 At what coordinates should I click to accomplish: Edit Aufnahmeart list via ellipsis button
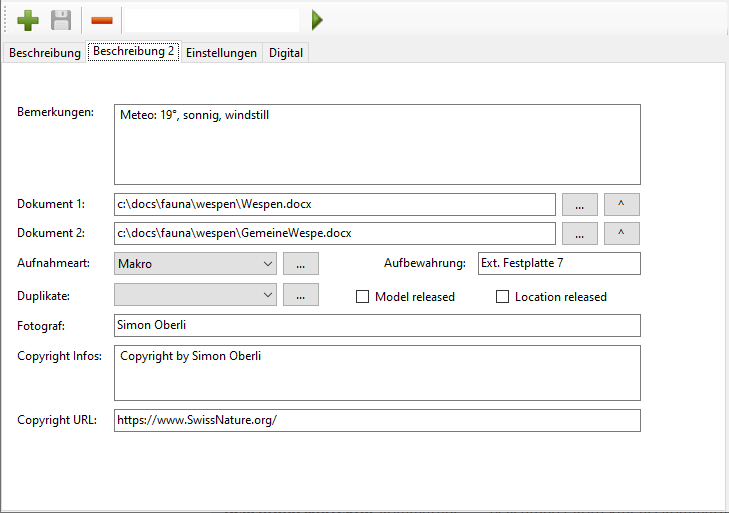300,264
